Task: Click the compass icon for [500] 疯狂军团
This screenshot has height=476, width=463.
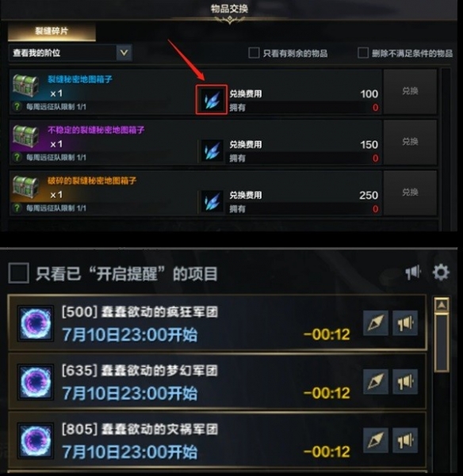Action: point(376,323)
